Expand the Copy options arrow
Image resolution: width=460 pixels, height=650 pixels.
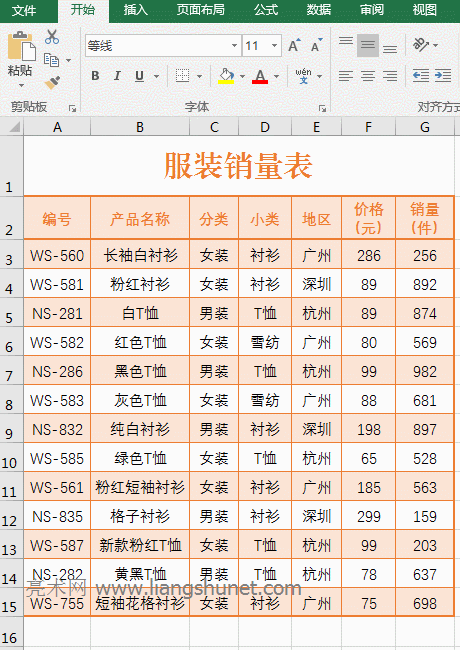point(68,61)
